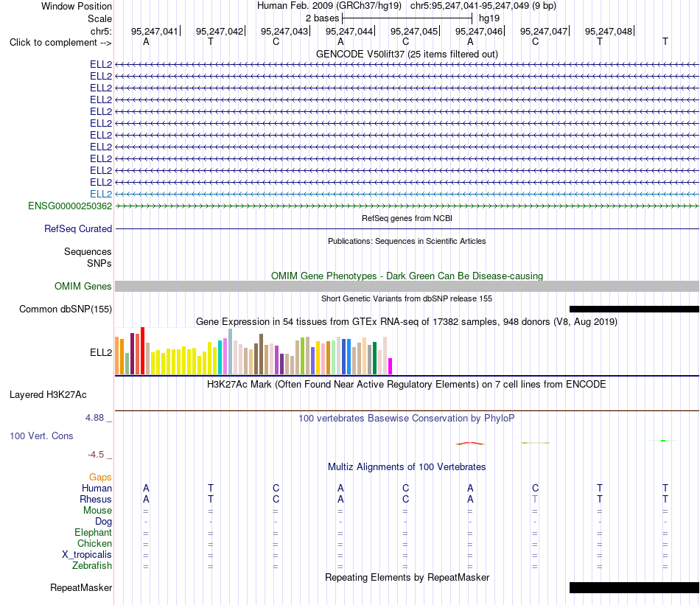Click the Sequences track label
The image size is (700, 605).
88,251
